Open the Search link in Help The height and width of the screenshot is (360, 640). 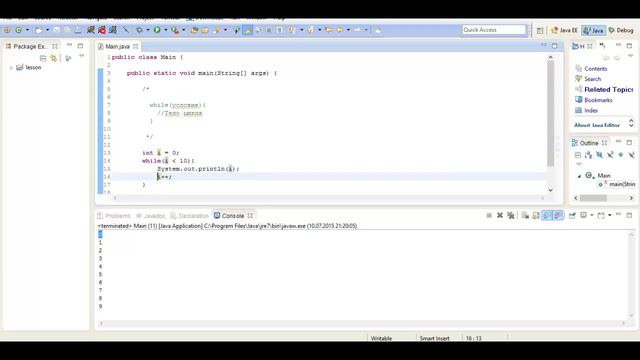(592, 79)
